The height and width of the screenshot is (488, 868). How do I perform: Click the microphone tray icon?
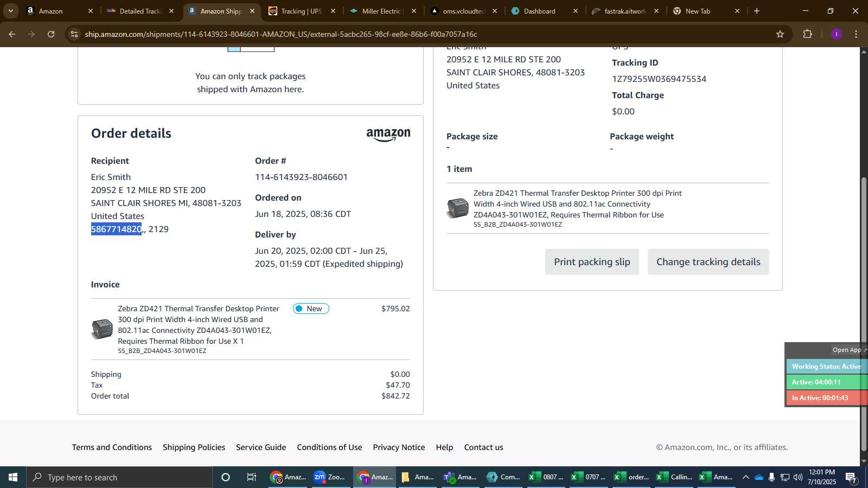[x=771, y=477]
